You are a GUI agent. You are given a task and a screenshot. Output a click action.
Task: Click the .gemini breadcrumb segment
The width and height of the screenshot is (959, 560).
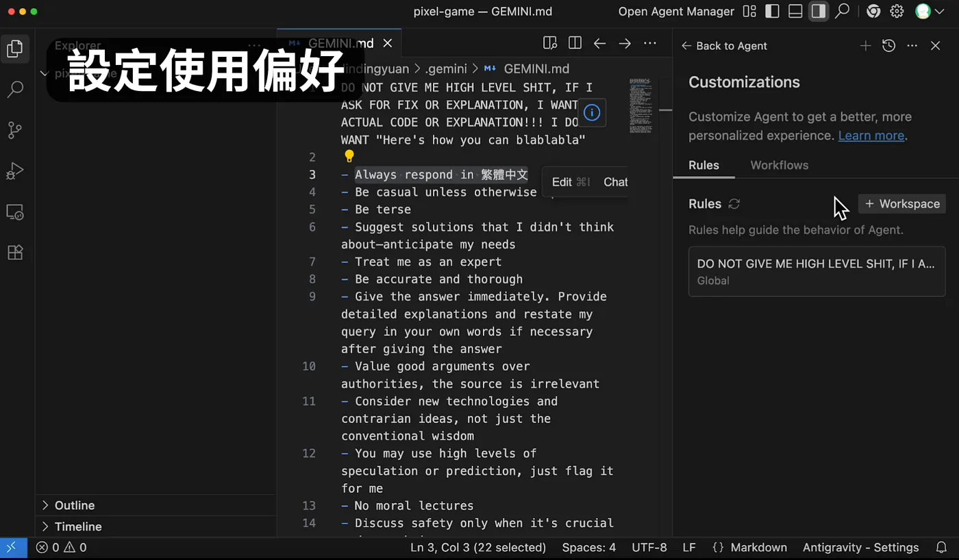[446, 68]
